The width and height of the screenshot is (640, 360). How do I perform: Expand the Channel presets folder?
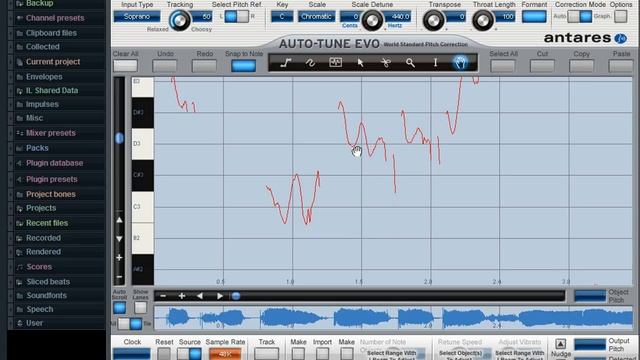[55, 18]
